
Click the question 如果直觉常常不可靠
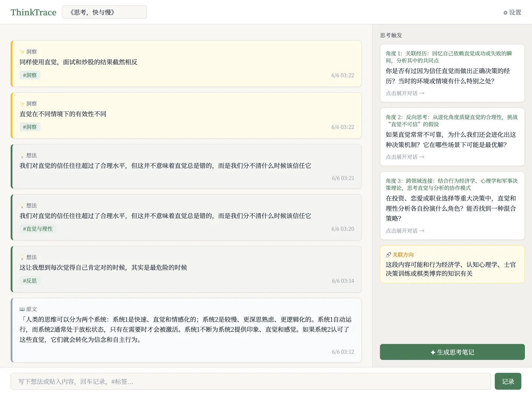coord(451,139)
